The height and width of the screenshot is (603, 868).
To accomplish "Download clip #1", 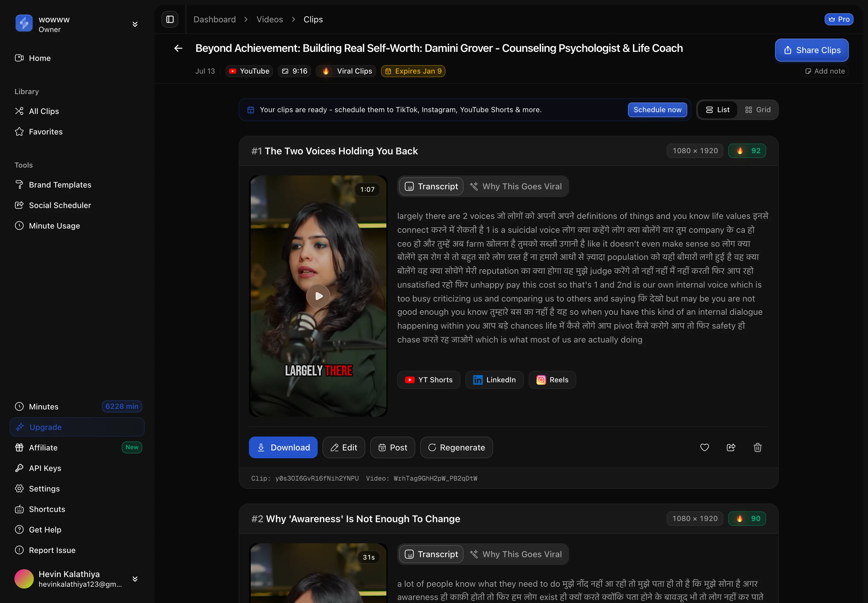I will click(283, 447).
